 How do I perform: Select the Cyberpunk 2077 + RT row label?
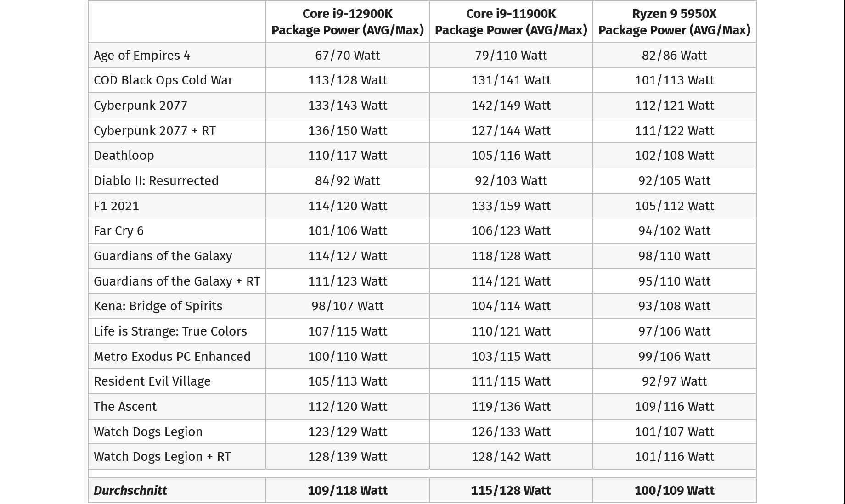[155, 131]
